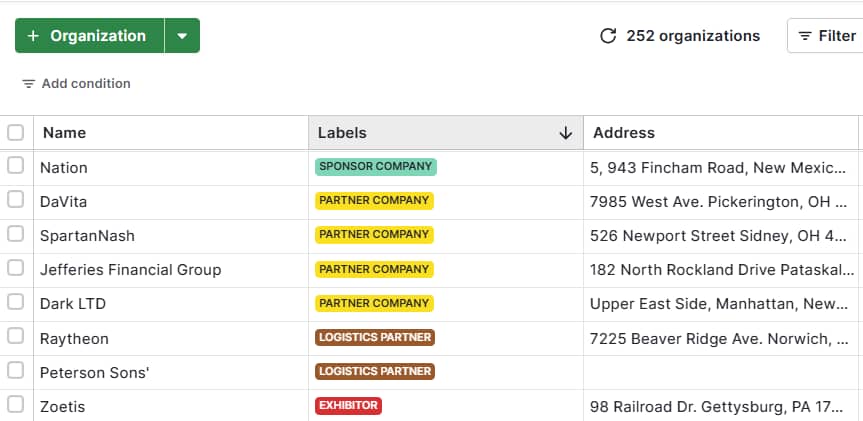This screenshot has height=421, width=863.
Task: Sort by the Name column header
Action: (x=171, y=133)
